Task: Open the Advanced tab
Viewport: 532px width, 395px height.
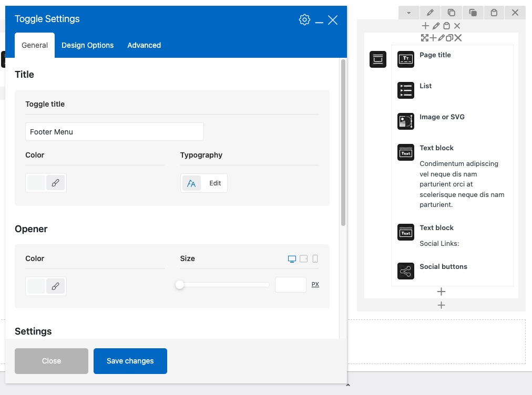Action: 144,45
